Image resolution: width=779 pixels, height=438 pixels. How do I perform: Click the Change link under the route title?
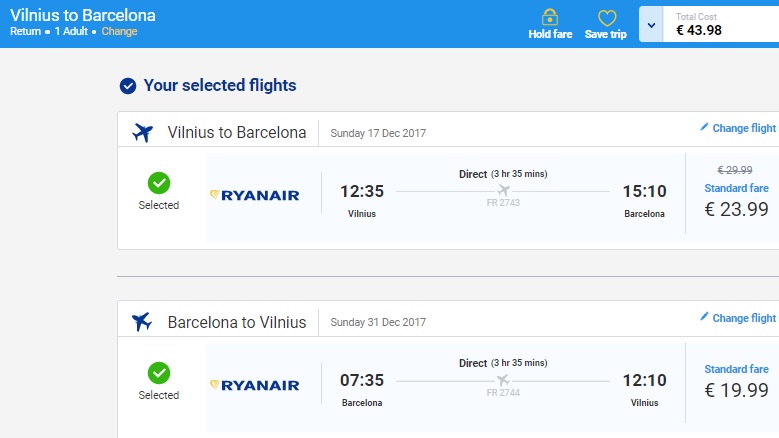coord(120,31)
